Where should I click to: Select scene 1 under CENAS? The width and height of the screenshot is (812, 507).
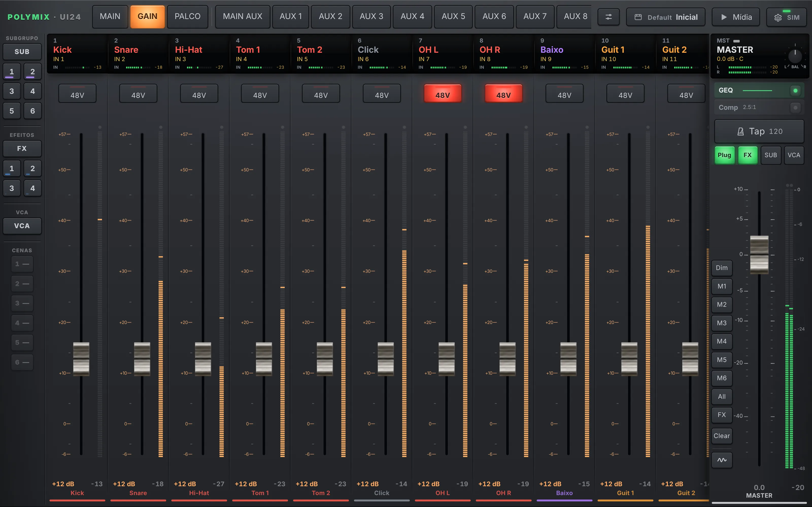(22, 264)
